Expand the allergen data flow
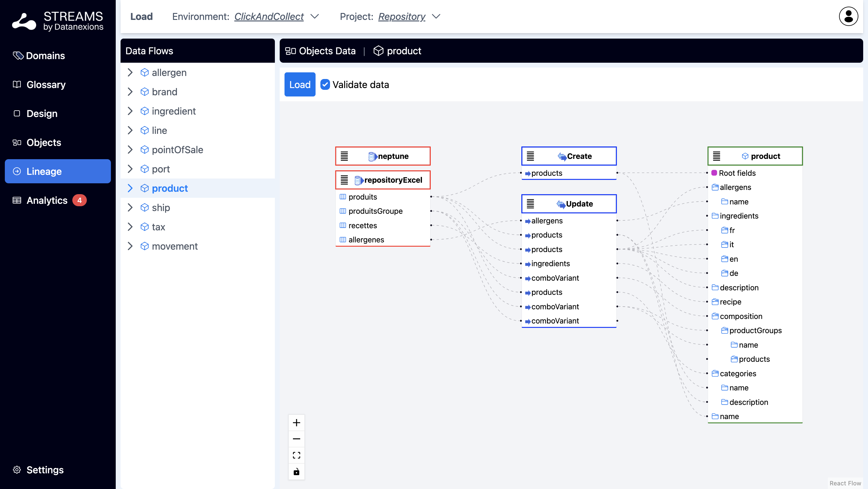This screenshot has height=489, width=868. (130, 72)
